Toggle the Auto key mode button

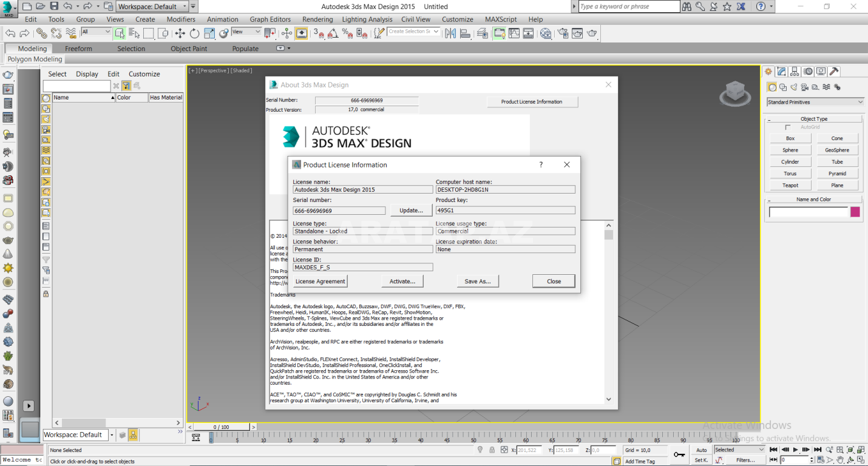(x=701, y=450)
